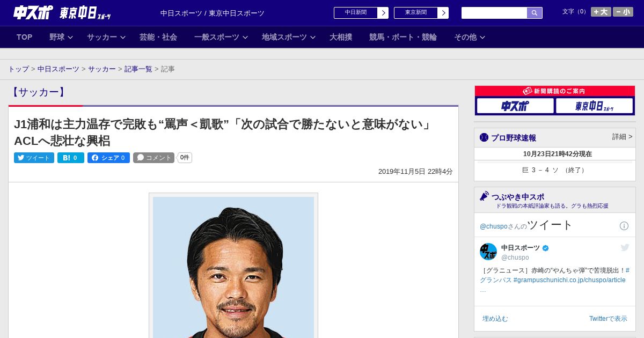Click 埋め込む link in Twitter widget
This screenshot has width=644, height=338.
coord(495,319)
